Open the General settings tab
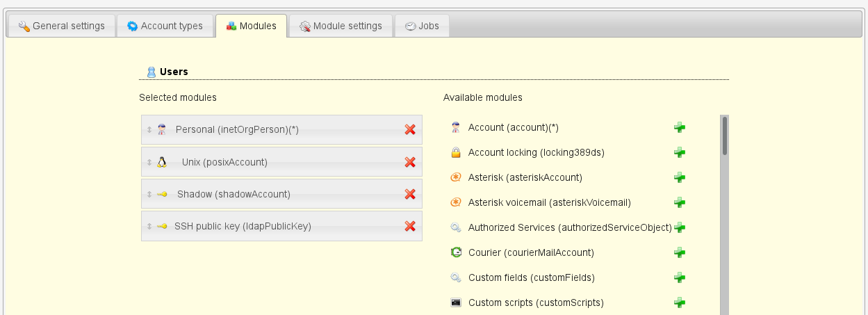This screenshot has height=315, width=868. coord(61,26)
